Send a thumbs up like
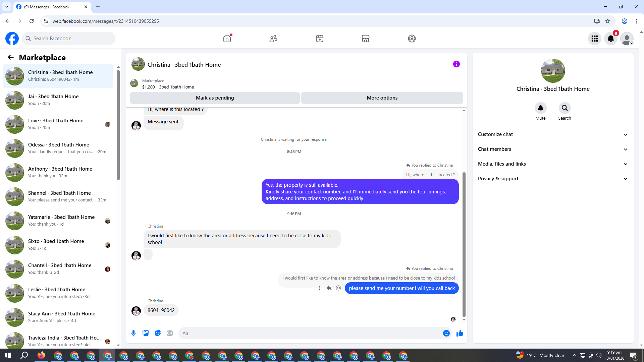 click(x=460, y=333)
